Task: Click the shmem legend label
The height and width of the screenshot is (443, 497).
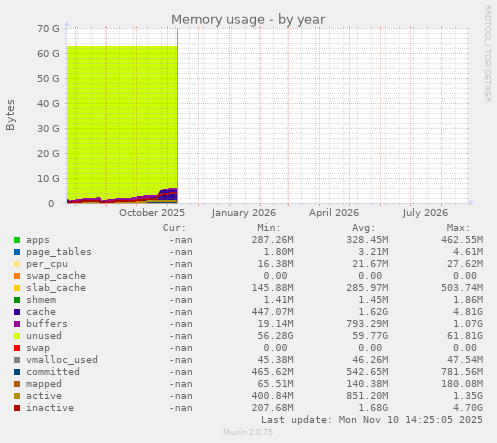Action: (41, 300)
